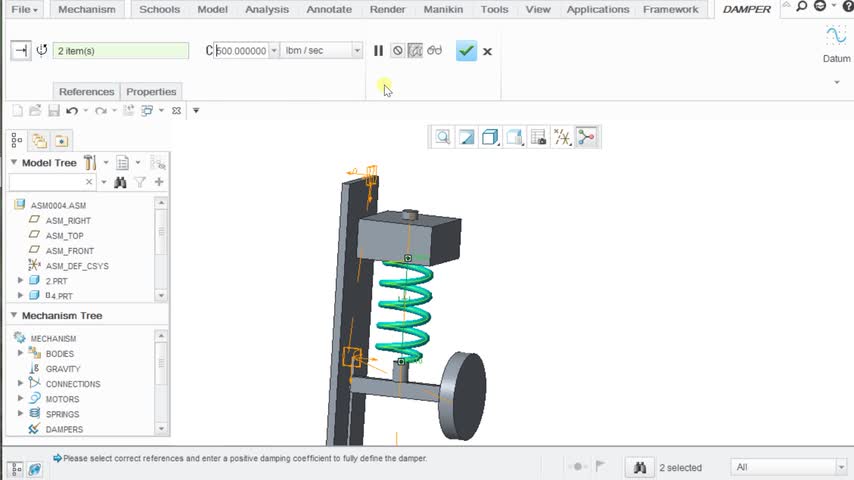Expand the SPRINGS node

21,414
